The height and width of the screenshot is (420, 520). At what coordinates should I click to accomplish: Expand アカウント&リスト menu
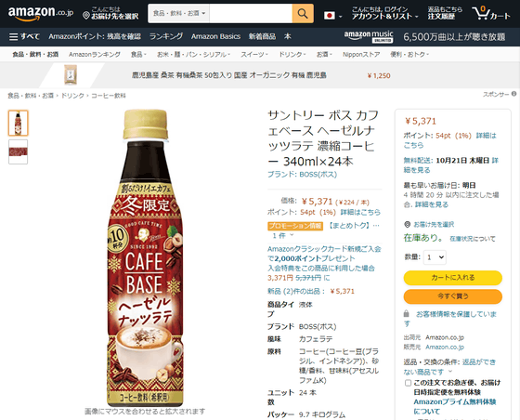[x=384, y=13]
